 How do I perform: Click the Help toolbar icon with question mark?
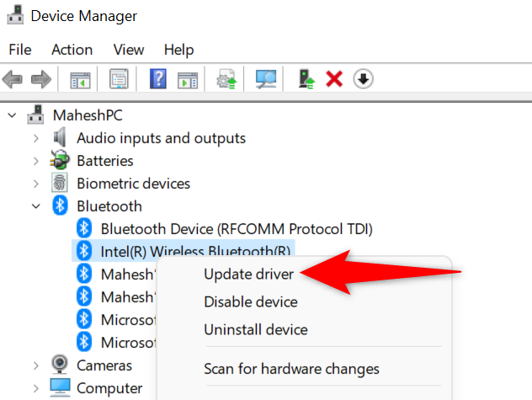(x=157, y=79)
